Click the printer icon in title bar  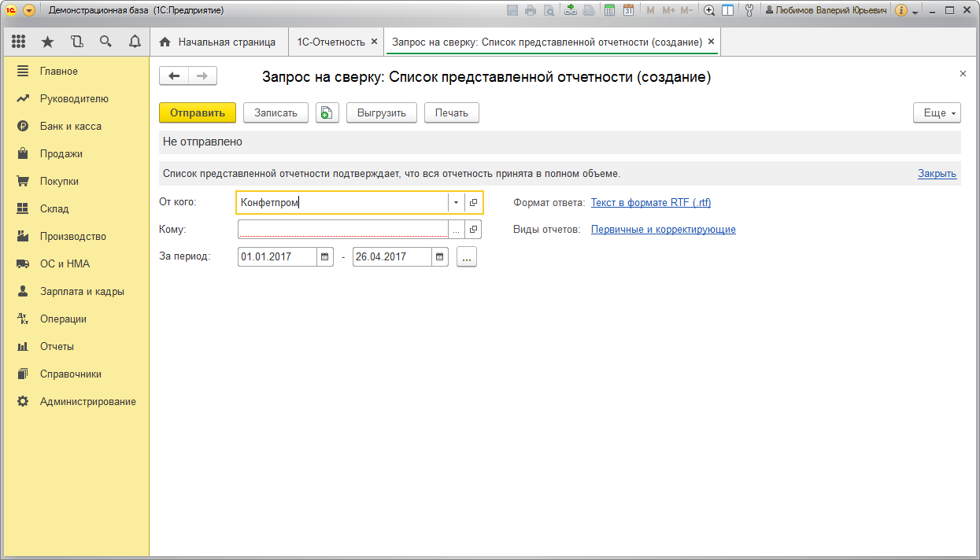click(x=531, y=10)
